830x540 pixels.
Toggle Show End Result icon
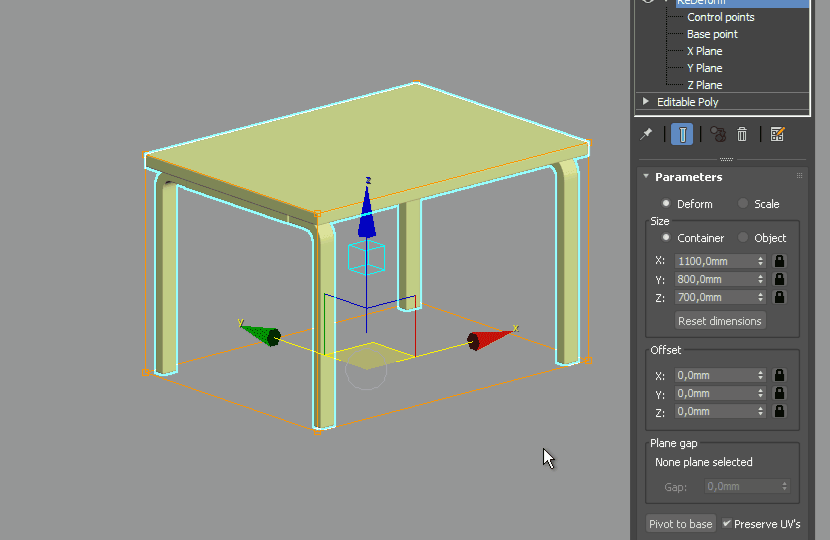(682, 134)
